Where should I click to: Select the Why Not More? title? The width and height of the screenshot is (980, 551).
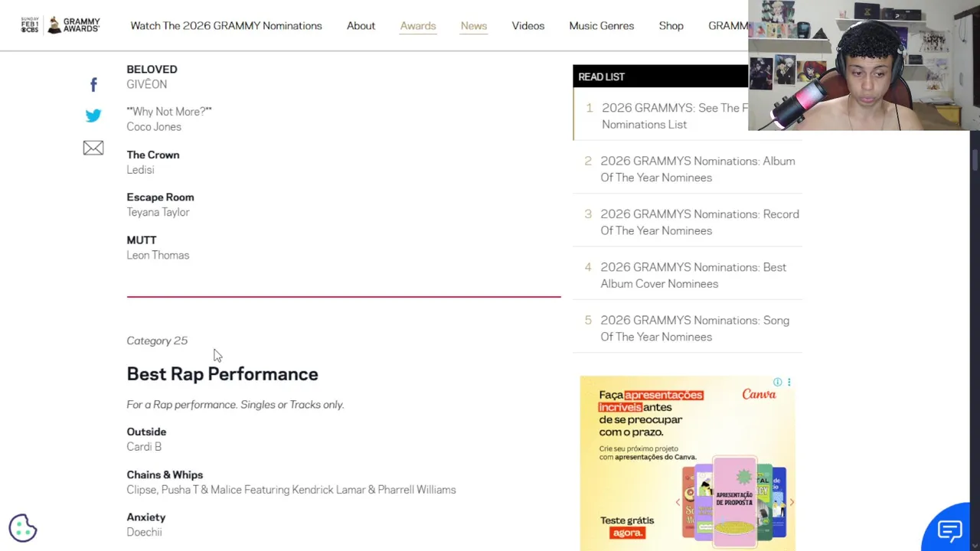coord(169,112)
